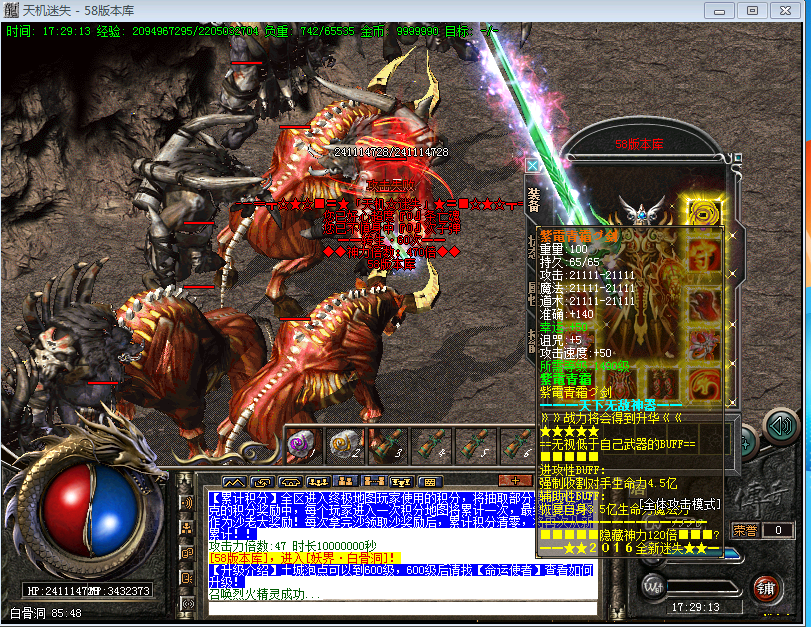811x627 pixels.
Task: Use the bundle item in quick slot 6
Action: click(518, 445)
